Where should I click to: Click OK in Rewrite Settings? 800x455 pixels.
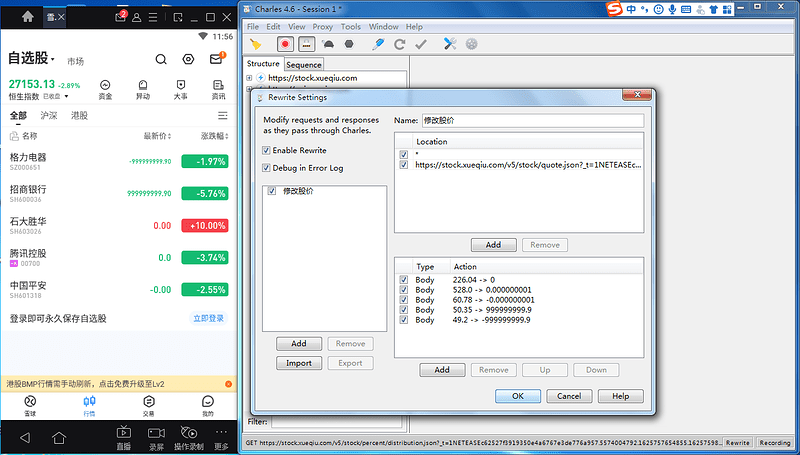point(518,396)
